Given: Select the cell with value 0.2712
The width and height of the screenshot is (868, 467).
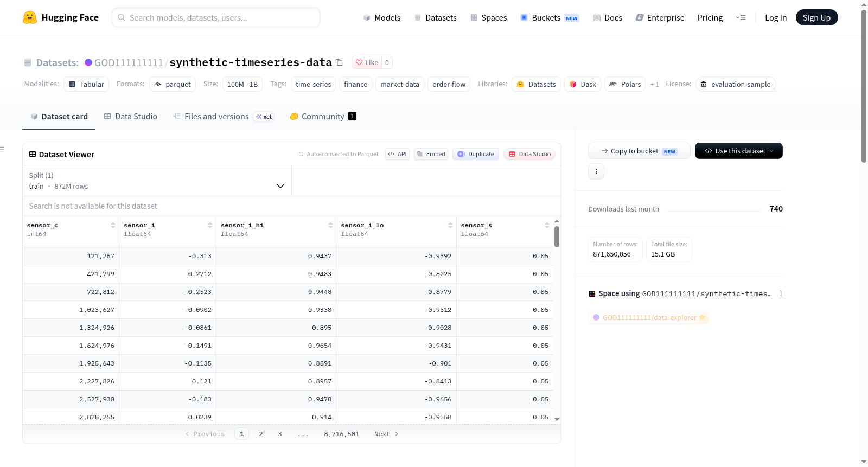Looking at the screenshot, I should [168, 274].
